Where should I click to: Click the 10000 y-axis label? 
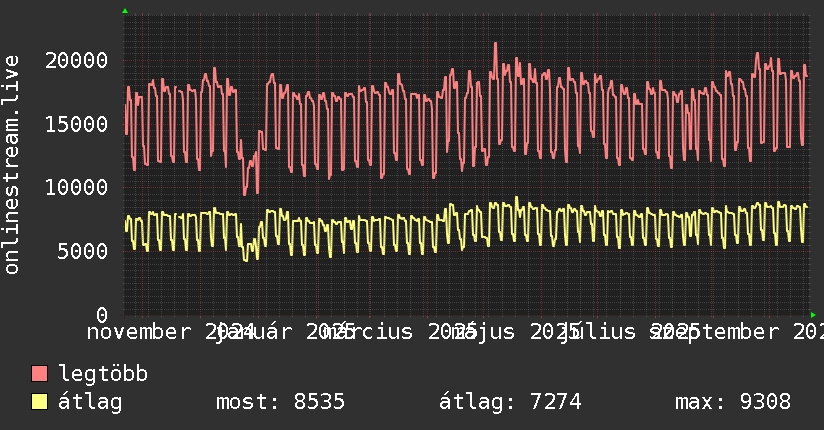[76, 188]
